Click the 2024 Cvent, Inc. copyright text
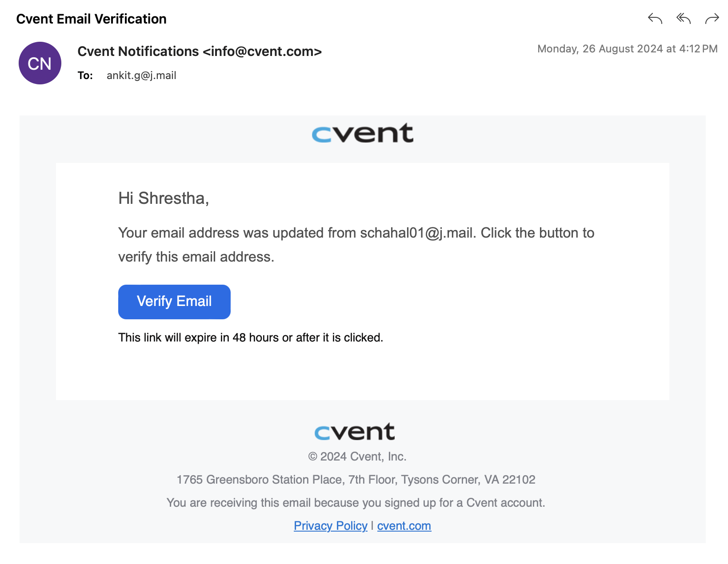Viewport: 728px width, 564px height. (x=357, y=457)
